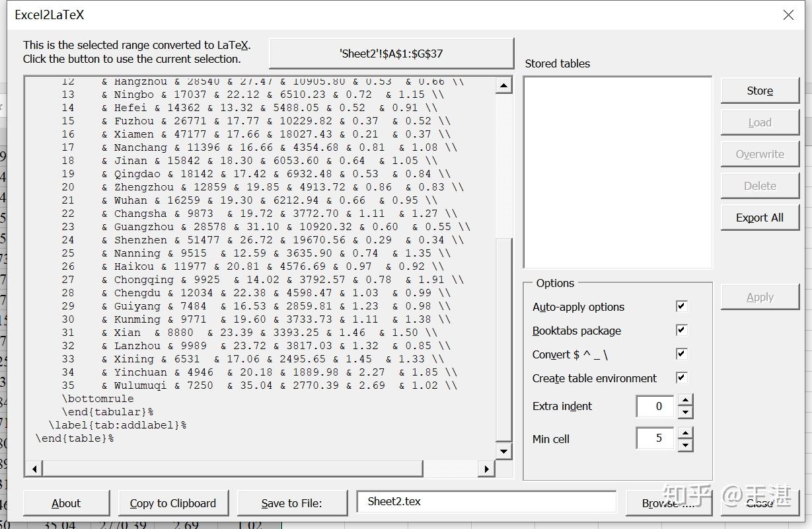
Task: Decrease Extra indent with down arrow
Action: (685, 412)
